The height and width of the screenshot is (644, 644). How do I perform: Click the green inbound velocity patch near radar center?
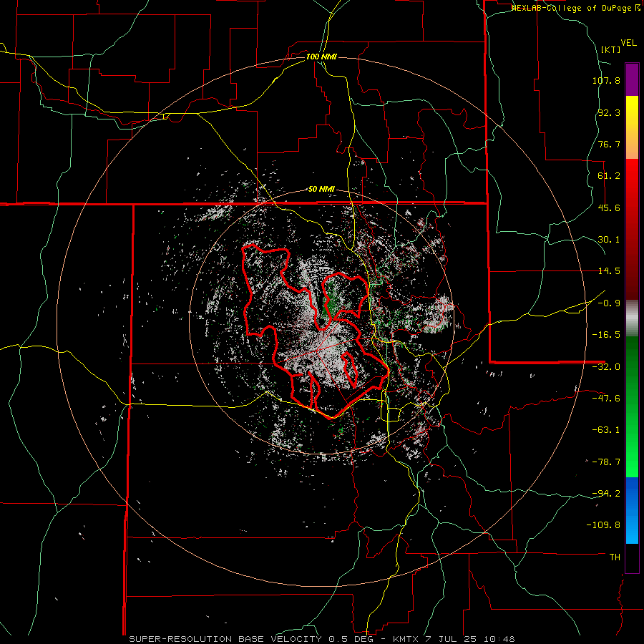333,299
